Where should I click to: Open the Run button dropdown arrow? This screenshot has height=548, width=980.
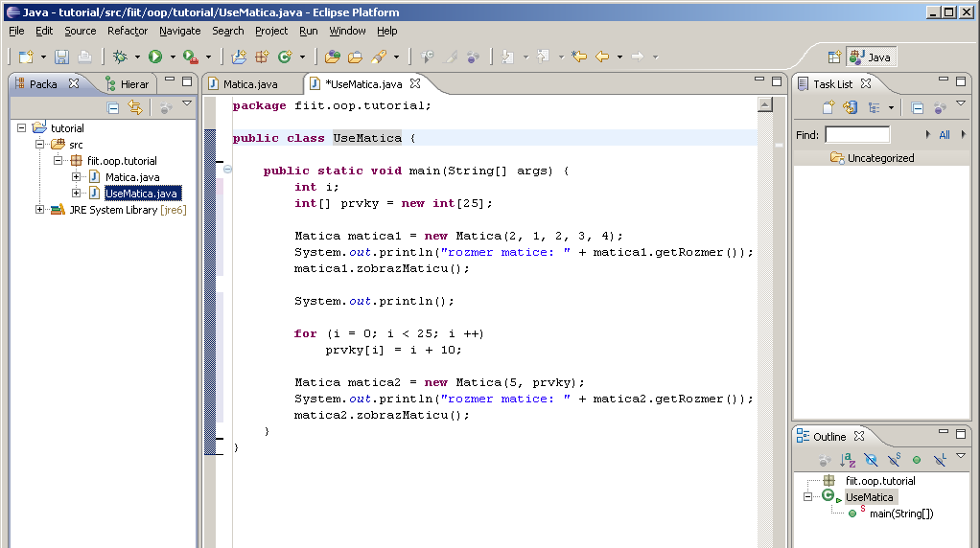click(x=173, y=57)
